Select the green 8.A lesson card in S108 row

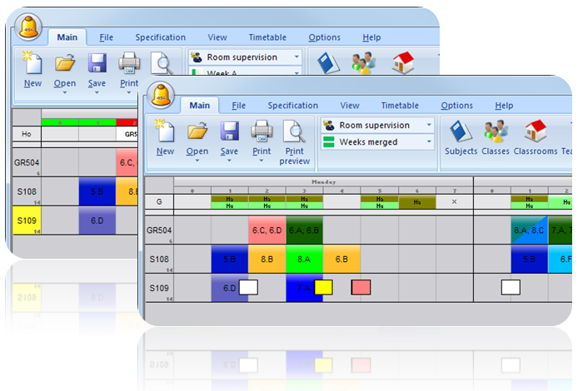(304, 259)
